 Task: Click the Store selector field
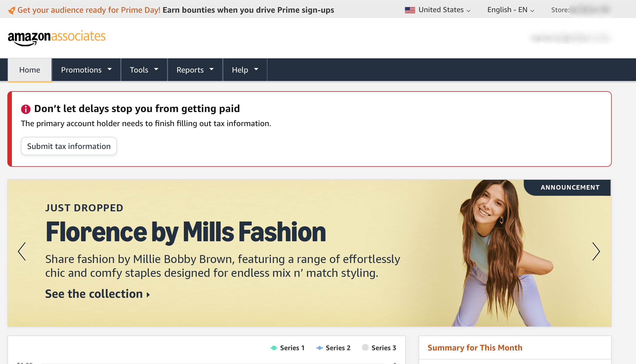(581, 10)
